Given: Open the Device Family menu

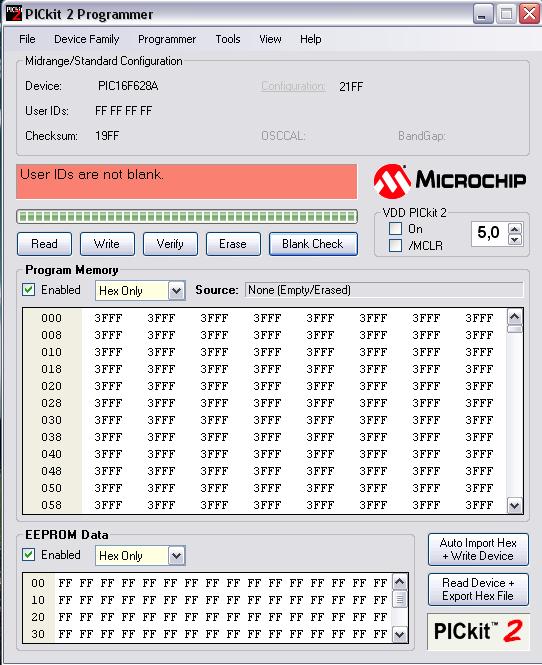Looking at the screenshot, I should tap(87, 39).
